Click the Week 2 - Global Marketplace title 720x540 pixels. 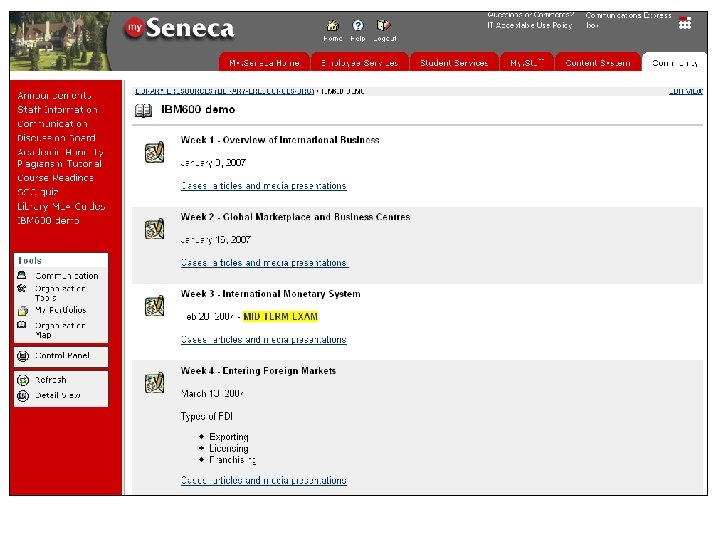point(295,217)
